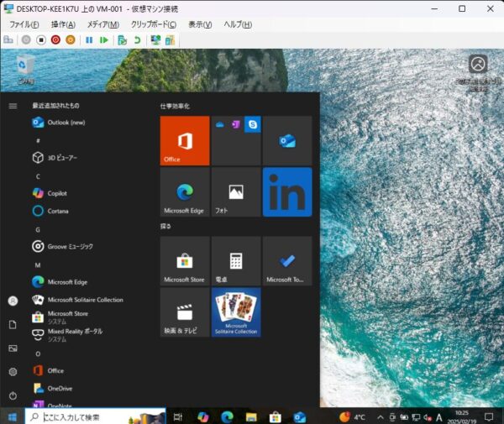Click the # header in app list
Viewport: 504px width, 424px height.
coord(38,141)
